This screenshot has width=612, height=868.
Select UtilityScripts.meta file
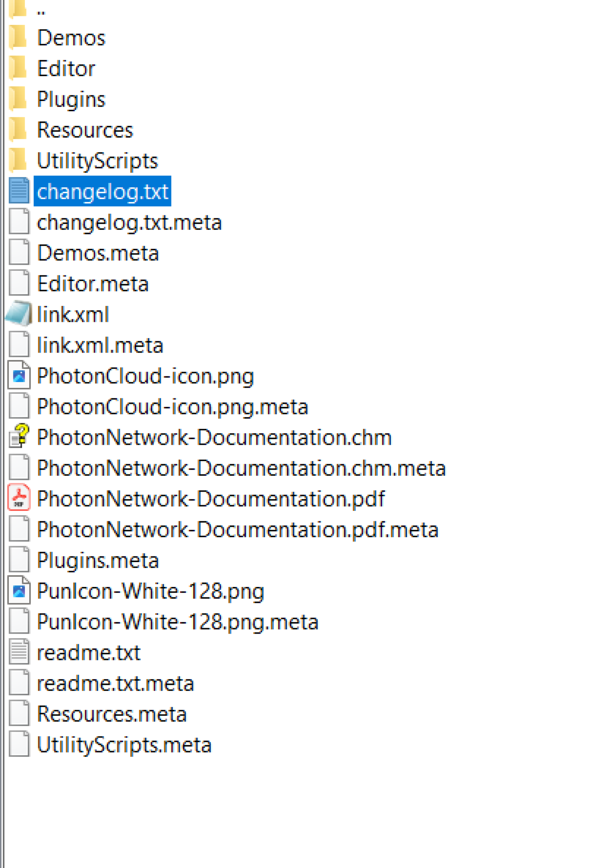click(x=124, y=744)
